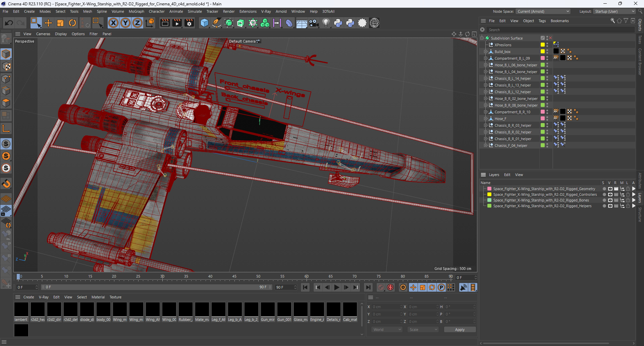The width and height of the screenshot is (644, 346).
Task: Toggle visibility of Controllers layer
Action: click(610, 194)
